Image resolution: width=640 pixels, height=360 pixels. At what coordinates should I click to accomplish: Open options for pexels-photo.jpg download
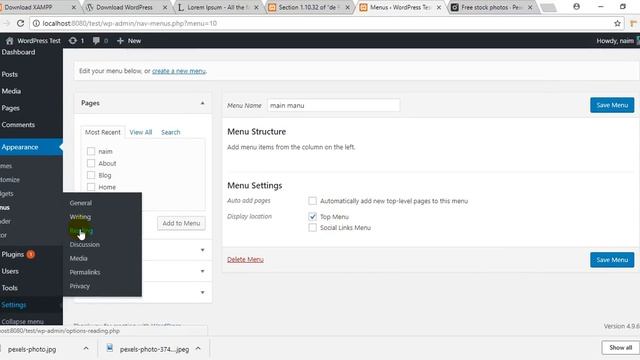pos(86,348)
